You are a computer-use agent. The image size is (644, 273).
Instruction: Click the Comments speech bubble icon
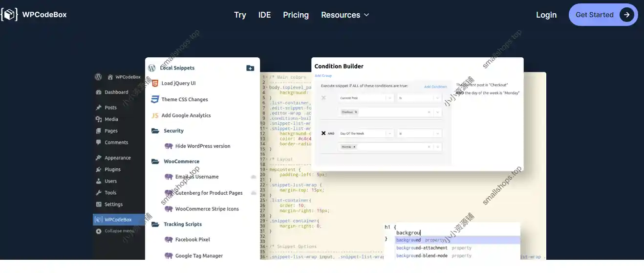[x=99, y=142]
